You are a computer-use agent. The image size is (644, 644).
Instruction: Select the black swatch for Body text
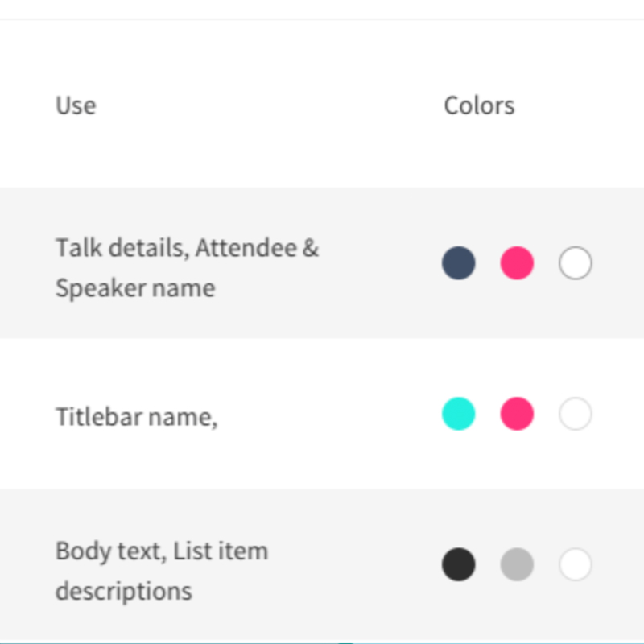click(458, 564)
